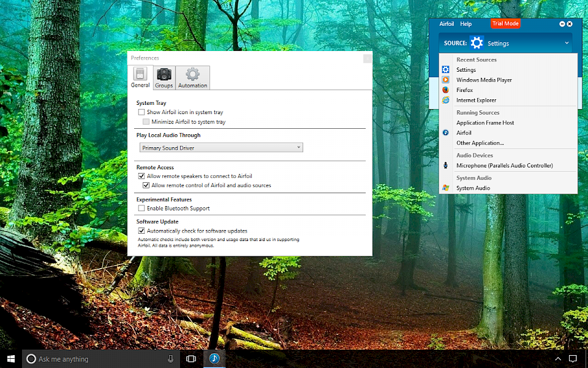Click the Windows Media Player icon
Viewport: 588px width, 368px height.
click(x=445, y=80)
